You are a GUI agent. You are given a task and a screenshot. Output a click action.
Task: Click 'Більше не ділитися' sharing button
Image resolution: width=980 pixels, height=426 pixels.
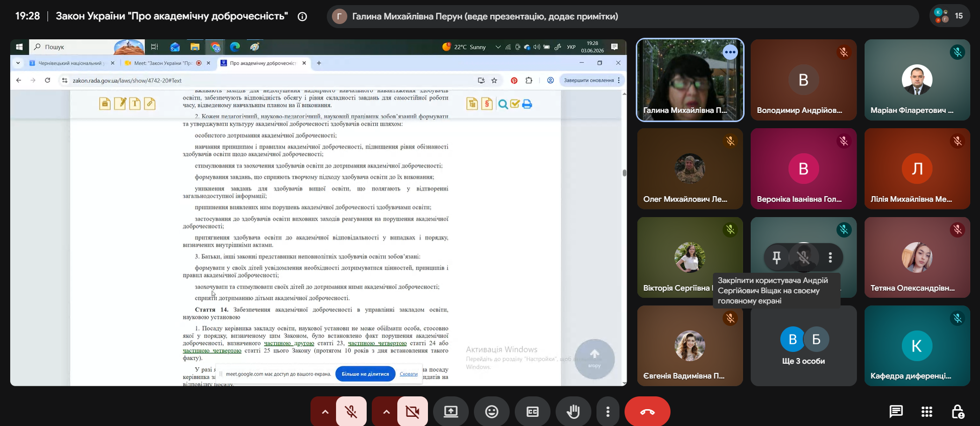(365, 374)
